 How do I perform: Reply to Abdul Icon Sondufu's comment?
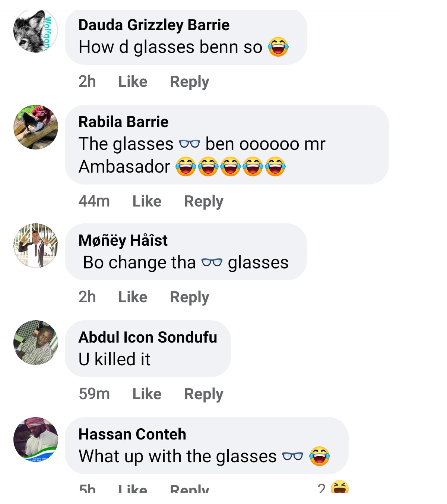tap(203, 394)
